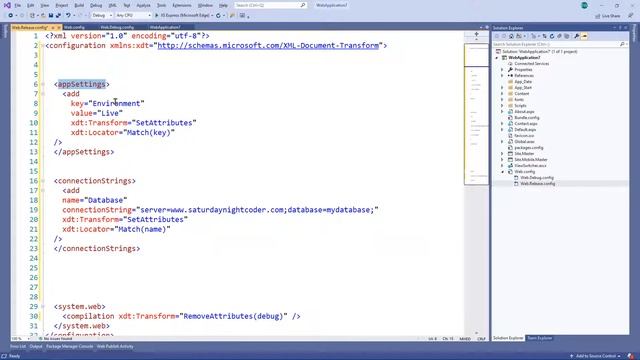This screenshot has width=640, height=360.
Task: Pin the Web.Release.config tab
Action: pos(53,27)
